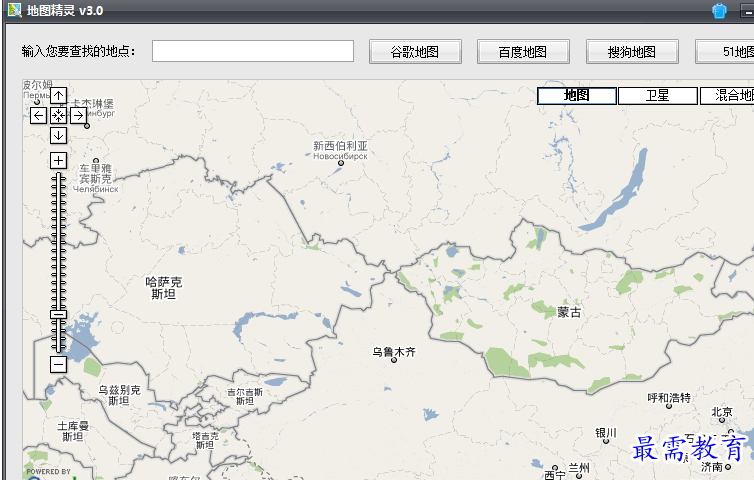The image size is (754, 480).
Task: Switch to 卫星 satellite view tab
Action: click(x=657, y=95)
